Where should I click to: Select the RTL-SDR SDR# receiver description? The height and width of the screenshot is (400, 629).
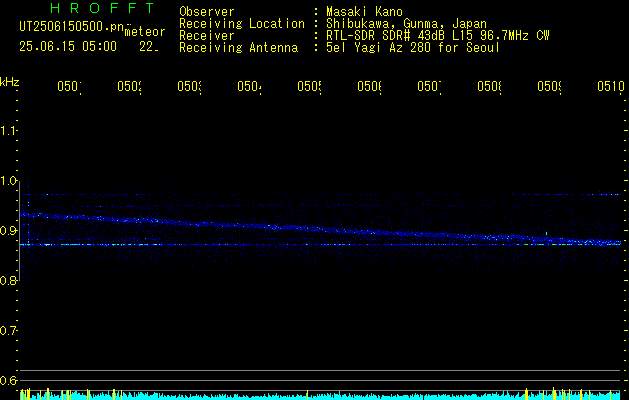(x=438, y=36)
